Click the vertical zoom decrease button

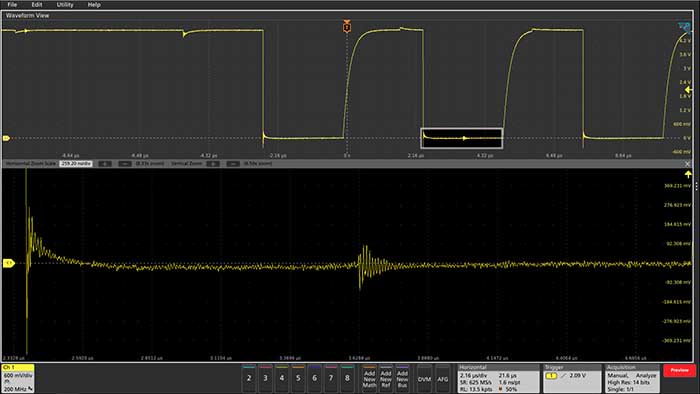coord(233,164)
